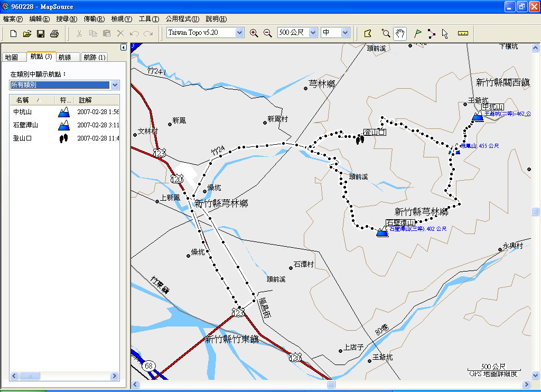Click the mountain symbol in the 石壁潭山 list row
The height and width of the screenshot is (392, 541).
click(64, 125)
